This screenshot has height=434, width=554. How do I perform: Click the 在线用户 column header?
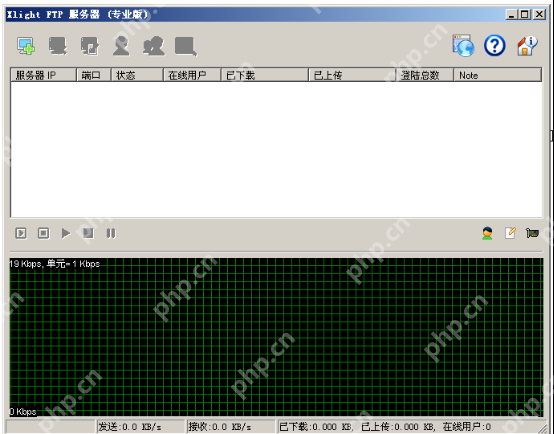(x=192, y=75)
